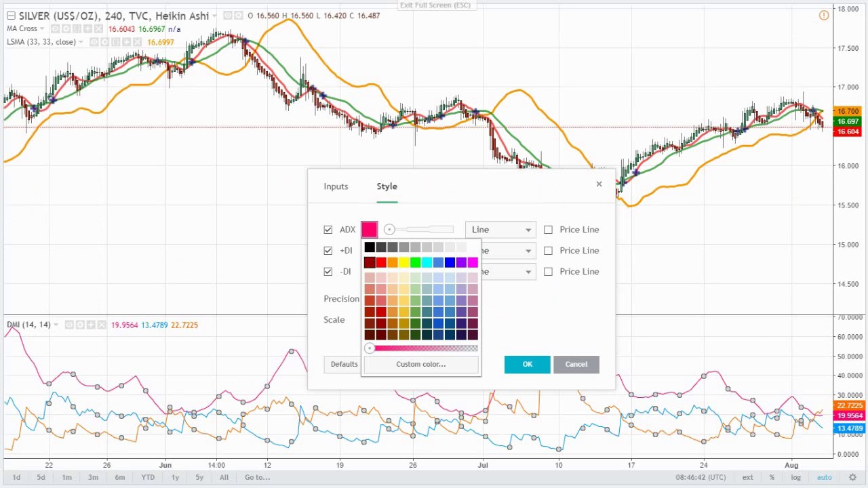Hide LSMA indicator with eye icon
This screenshot has width=868, height=488.
(94, 42)
